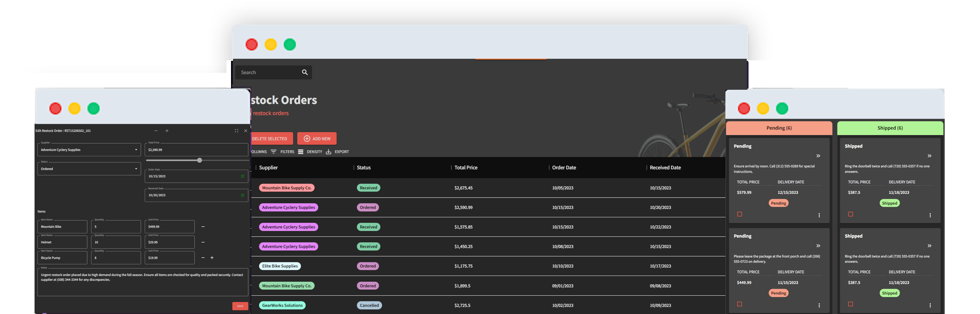Sort by the Status column header
This screenshot has height=314, width=980.
(364, 168)
